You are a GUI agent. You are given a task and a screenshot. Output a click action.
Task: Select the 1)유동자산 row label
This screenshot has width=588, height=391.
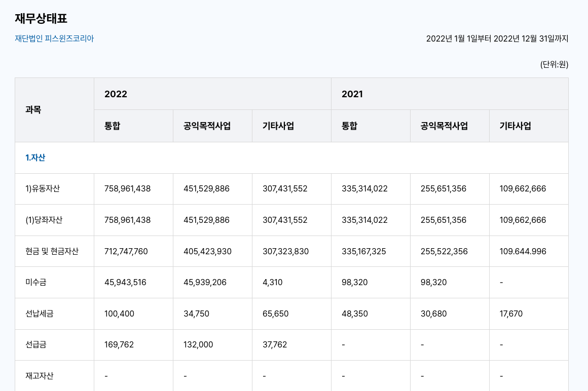tap(43, 188)
